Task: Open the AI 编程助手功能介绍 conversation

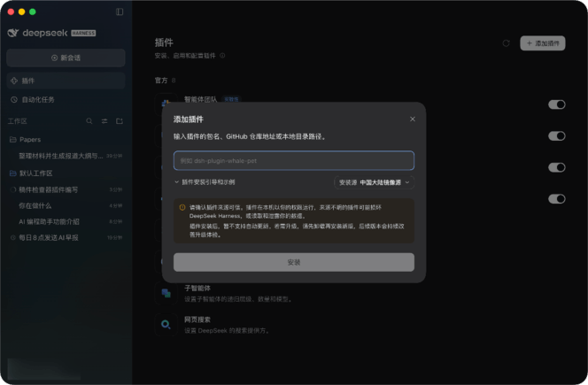Action: pyautogui.click(x=66, y=221)
